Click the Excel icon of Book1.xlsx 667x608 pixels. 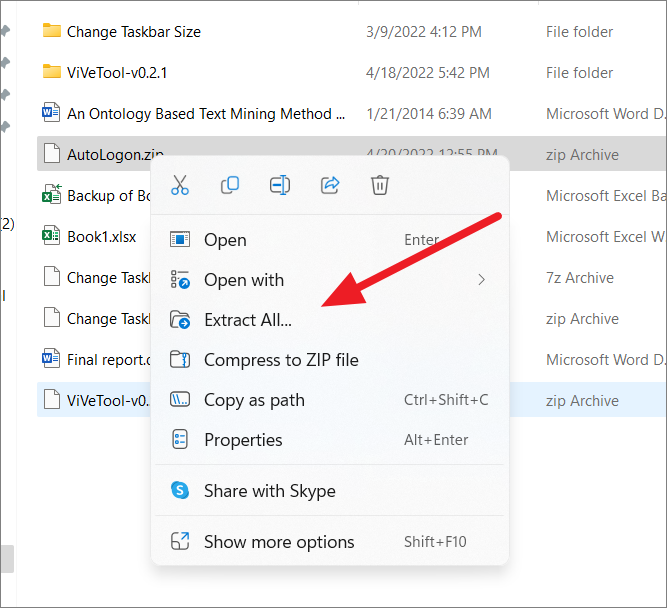[51, 235]
